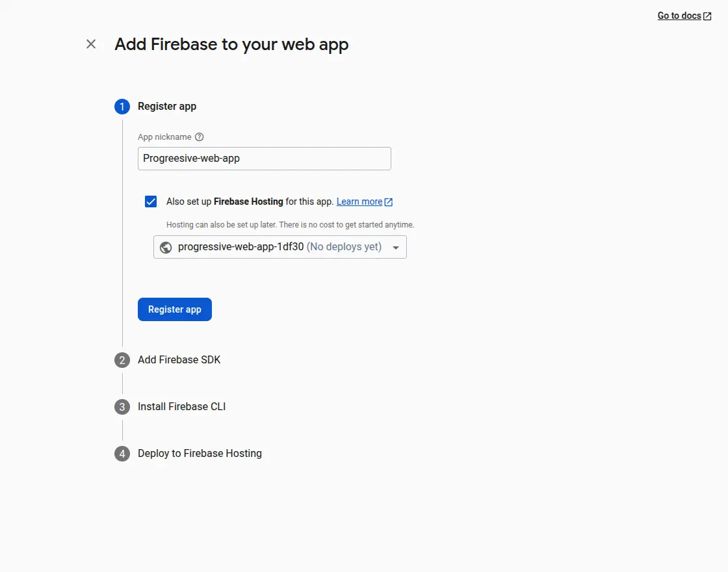Click the step 2 numbered circle

(122, 359)
